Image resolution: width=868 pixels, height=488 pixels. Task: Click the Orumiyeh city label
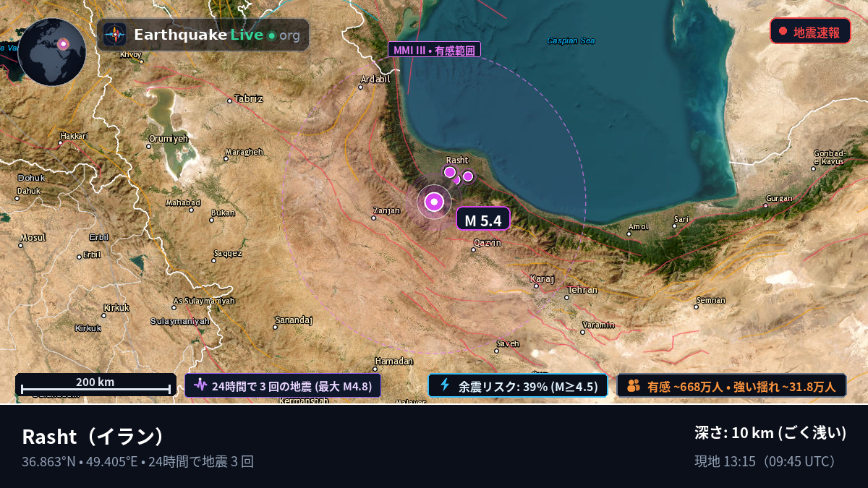click(169, 138)
